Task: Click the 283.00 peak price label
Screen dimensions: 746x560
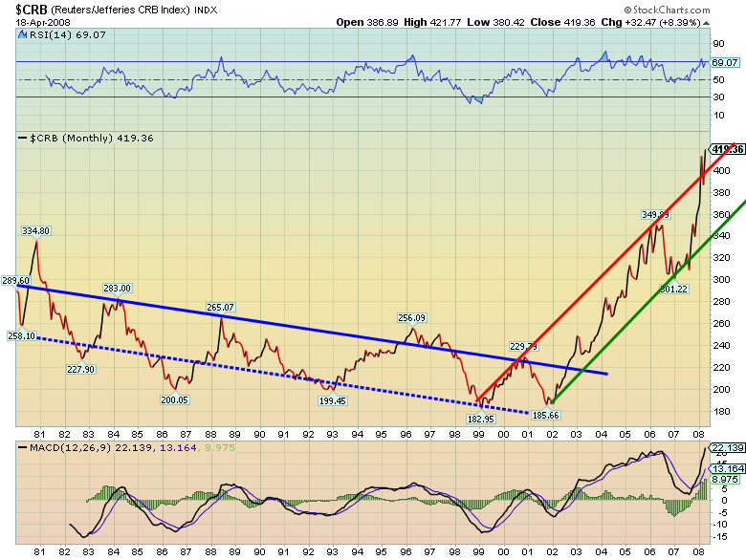Action: pyautogui.click(x=117, y=288)
